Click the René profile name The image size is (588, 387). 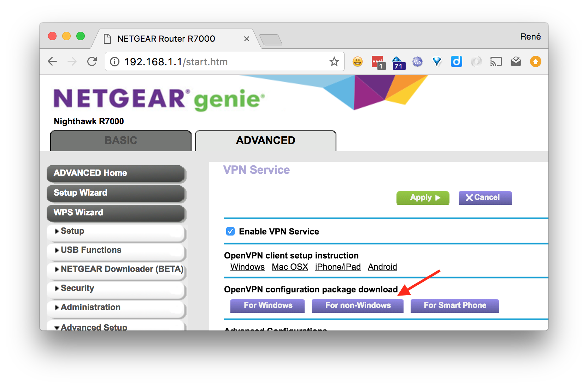click(530, 37)
